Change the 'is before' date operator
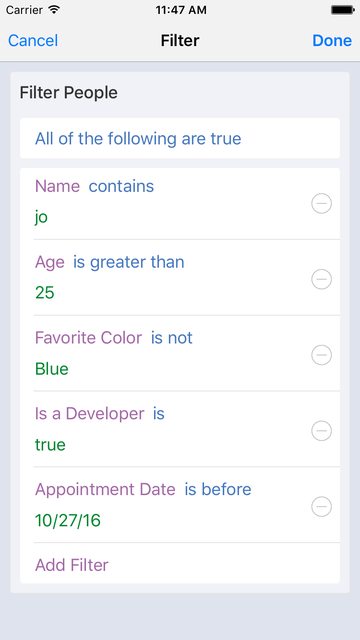This screenshot has height=640, width=360. pyautogui.click(x=218, y=489)
